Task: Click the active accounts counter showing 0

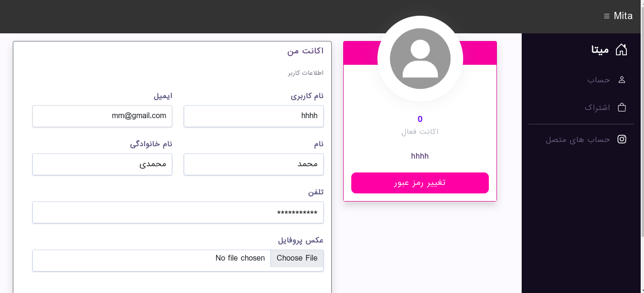Action: click(420, 119)
